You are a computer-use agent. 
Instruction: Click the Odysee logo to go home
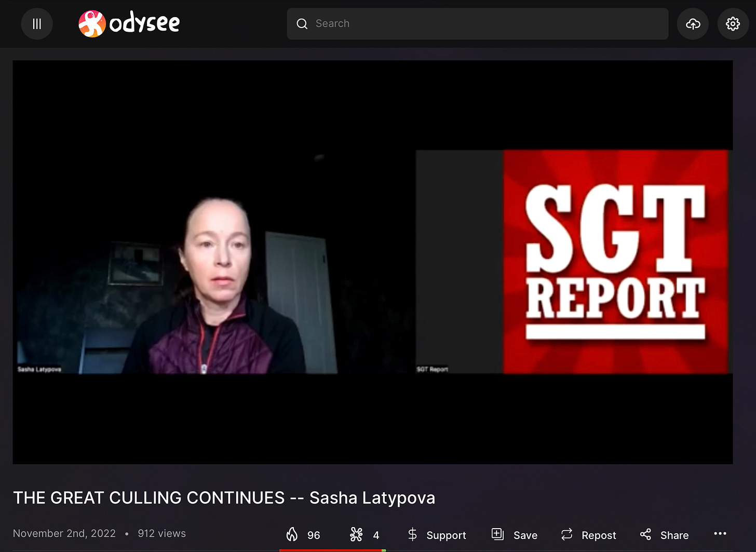point(129,24)
